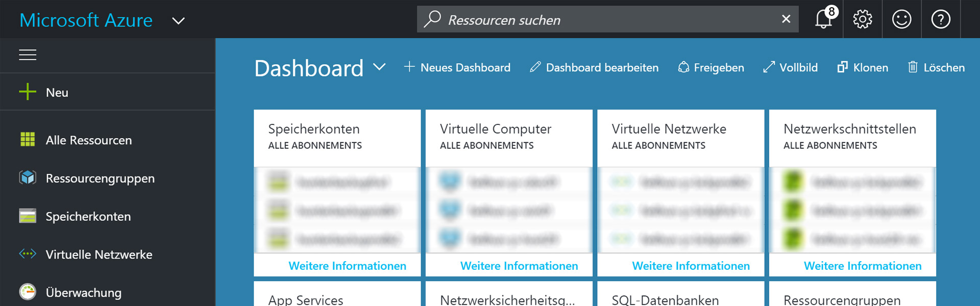
Task: Click the Alle Ressourcen grid icon
Action: [x=28, y=139]
